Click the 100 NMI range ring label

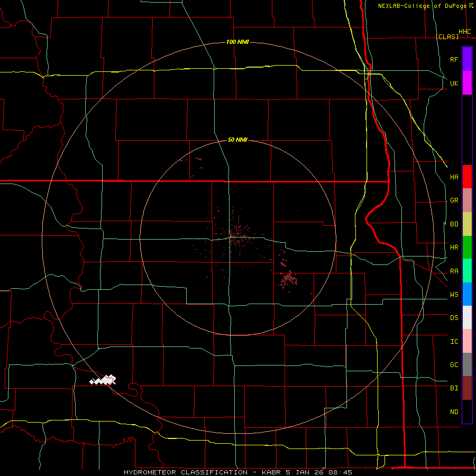(x=237, y=42)
